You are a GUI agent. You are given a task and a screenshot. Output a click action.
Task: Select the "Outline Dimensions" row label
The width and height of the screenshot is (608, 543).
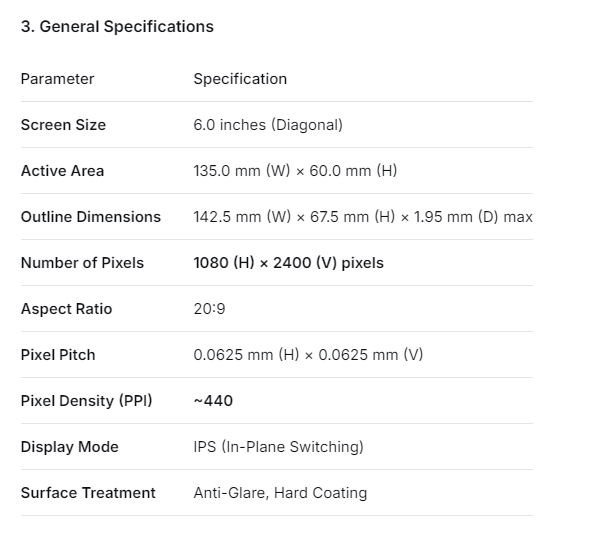click(91, 217)
